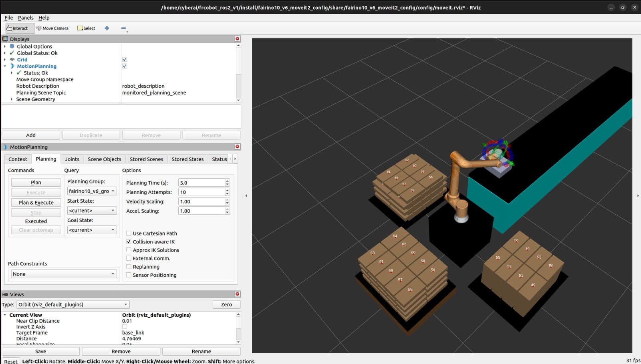
Task: Close the Views panel
Action: click(237, 294)
